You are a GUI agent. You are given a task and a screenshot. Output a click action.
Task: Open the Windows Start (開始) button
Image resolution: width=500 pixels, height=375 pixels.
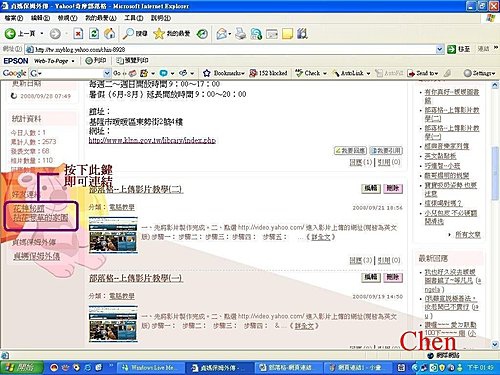click(x=22, y=368)
